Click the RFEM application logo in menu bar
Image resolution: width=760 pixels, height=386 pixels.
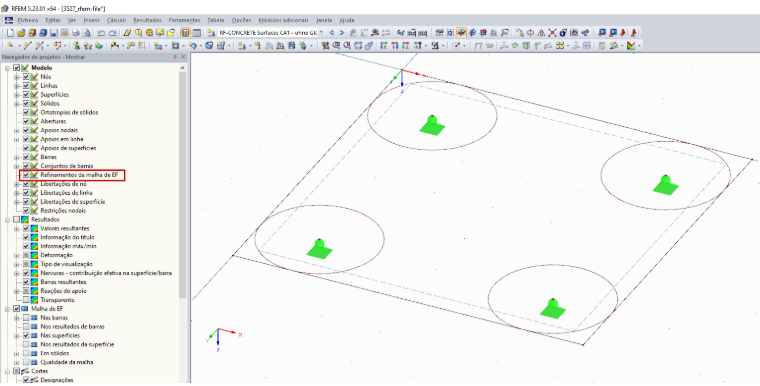(8, 20)
